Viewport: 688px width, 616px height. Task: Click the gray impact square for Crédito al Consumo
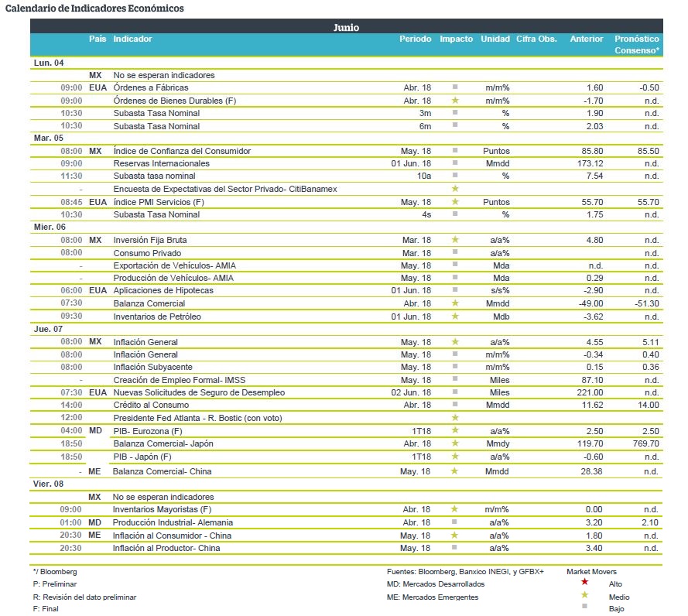pyautogui.click(x=455, y=404)
